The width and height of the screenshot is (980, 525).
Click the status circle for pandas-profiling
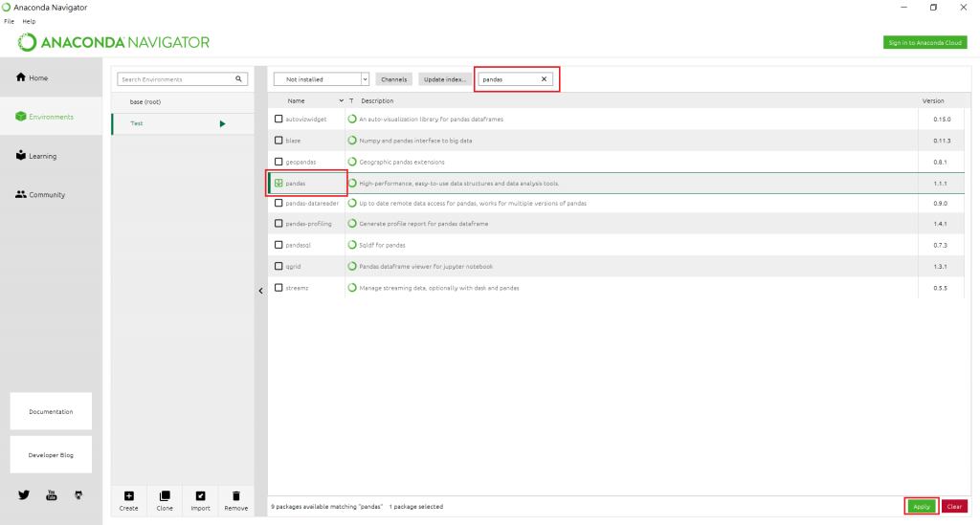coord(352,224)
